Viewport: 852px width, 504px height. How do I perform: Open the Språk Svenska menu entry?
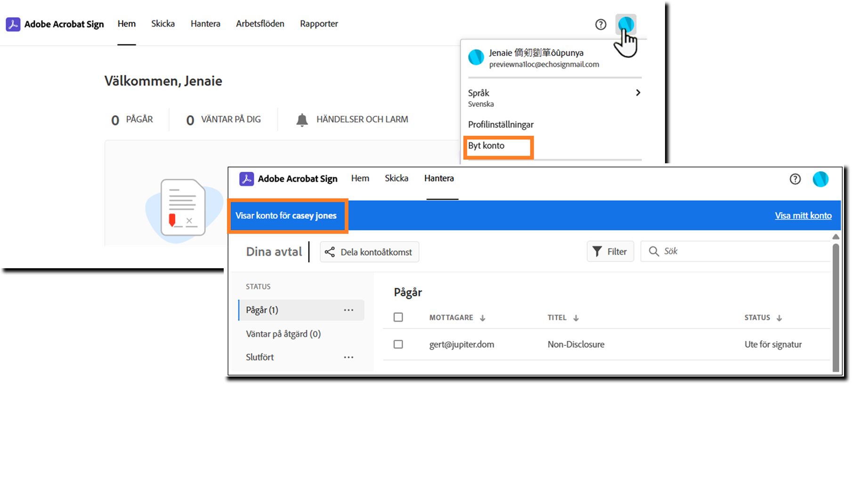click(x=554, y=97)
